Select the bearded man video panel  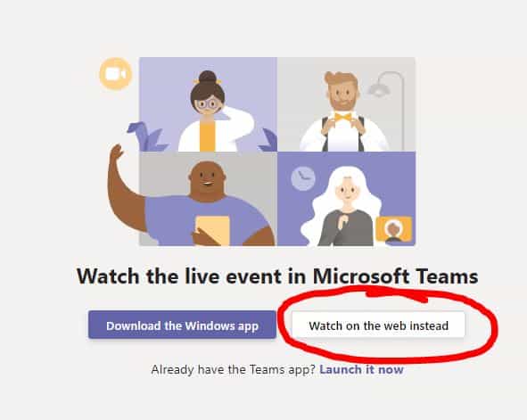tap(346, 104)
